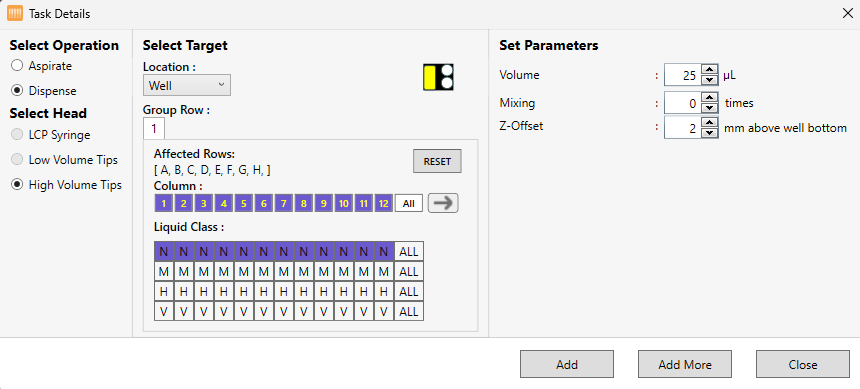860x389 pixels.
Task: Click the RESET button
Action: [437, 162]
